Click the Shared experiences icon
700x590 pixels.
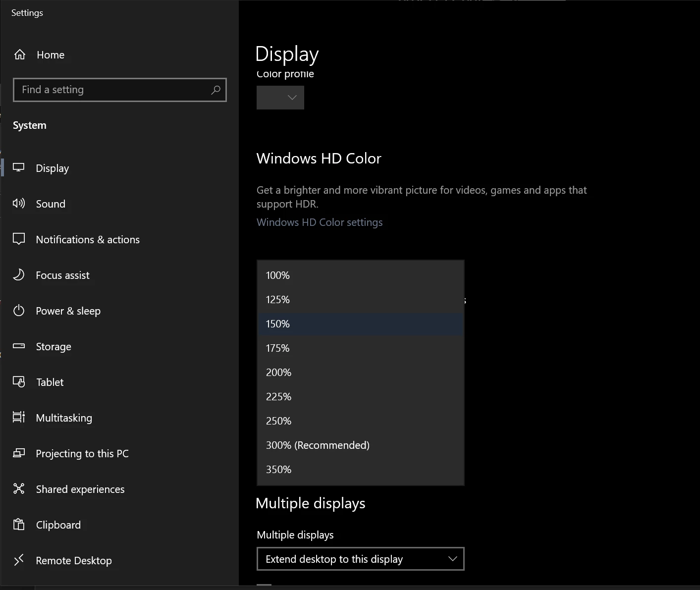[19, 488]
